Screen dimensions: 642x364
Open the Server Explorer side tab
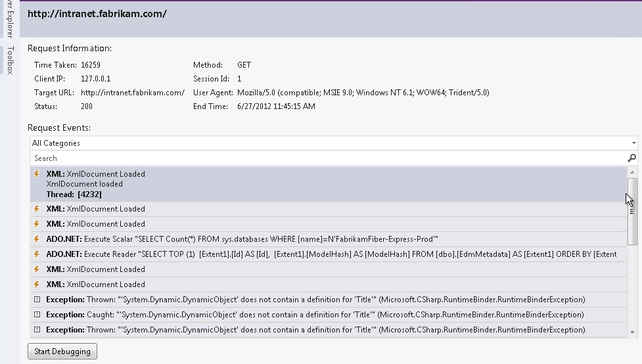tap(11, 18)
